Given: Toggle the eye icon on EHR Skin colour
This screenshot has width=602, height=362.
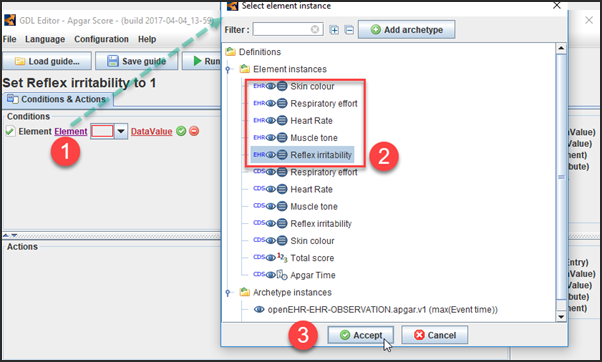Looking at the screenshot, I should (271, 86).
